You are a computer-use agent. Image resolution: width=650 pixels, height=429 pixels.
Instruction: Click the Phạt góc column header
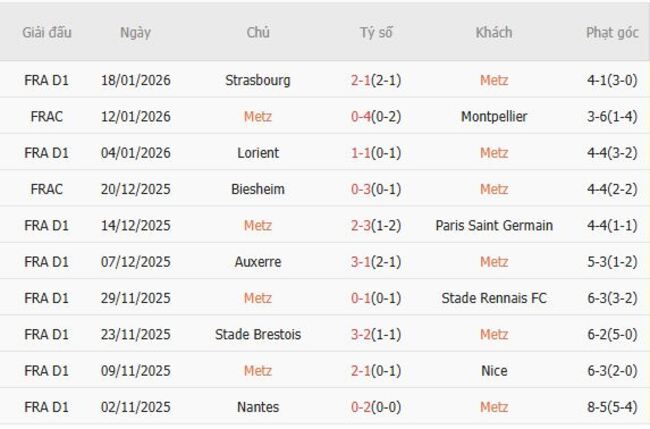click(x=611, y=32)
